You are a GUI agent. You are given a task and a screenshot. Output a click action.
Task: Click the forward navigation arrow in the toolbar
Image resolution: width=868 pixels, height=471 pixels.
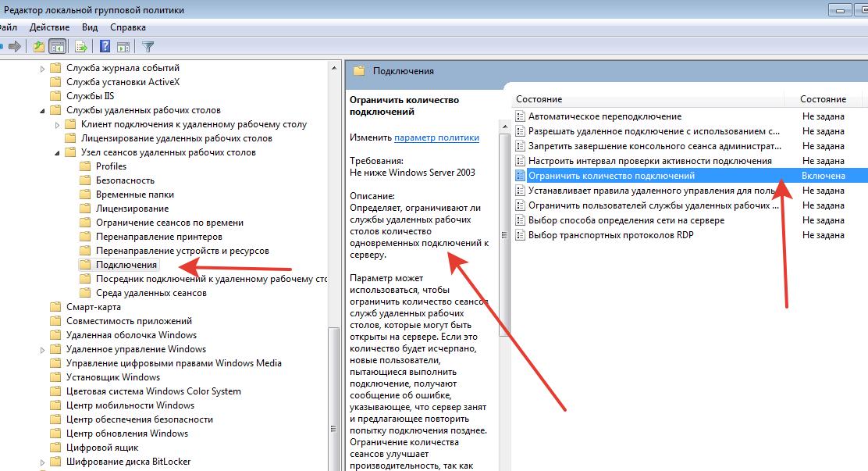pos(14,46)
